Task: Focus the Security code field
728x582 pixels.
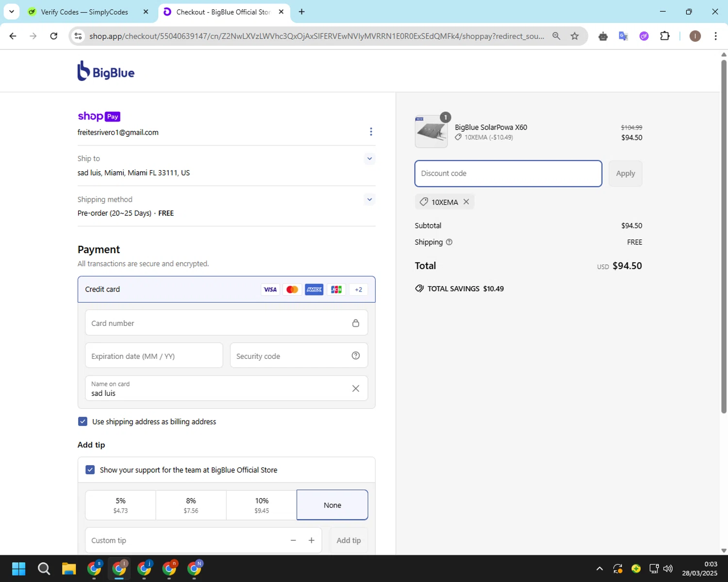Action: 299,356
